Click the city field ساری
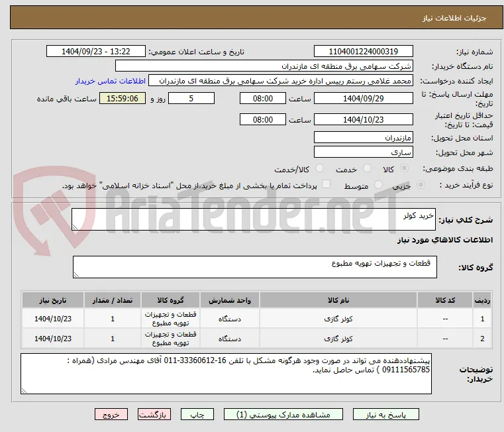Image resolution: width=504 pixels, height=432 pixels. (363, 152)
